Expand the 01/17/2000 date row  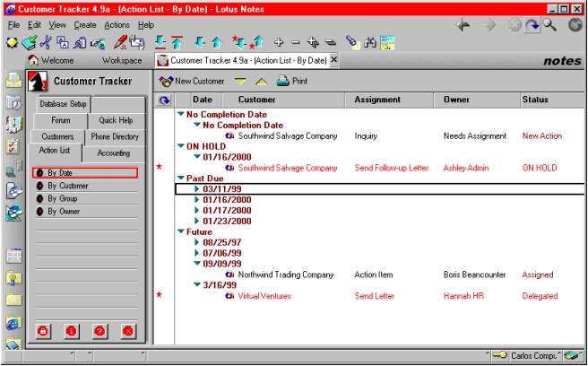coord(196,210)
